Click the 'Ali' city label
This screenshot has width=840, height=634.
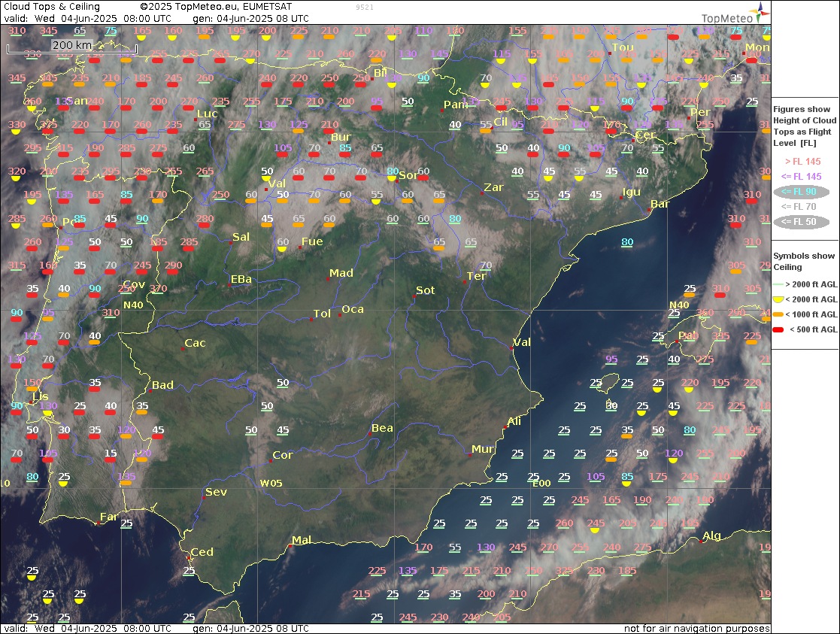click(514, 420)
